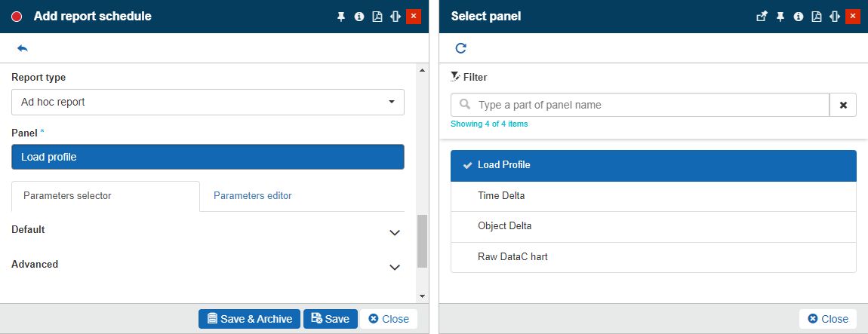
Task: Open info for Add report schedule window
Action: (x=359, y=17)
